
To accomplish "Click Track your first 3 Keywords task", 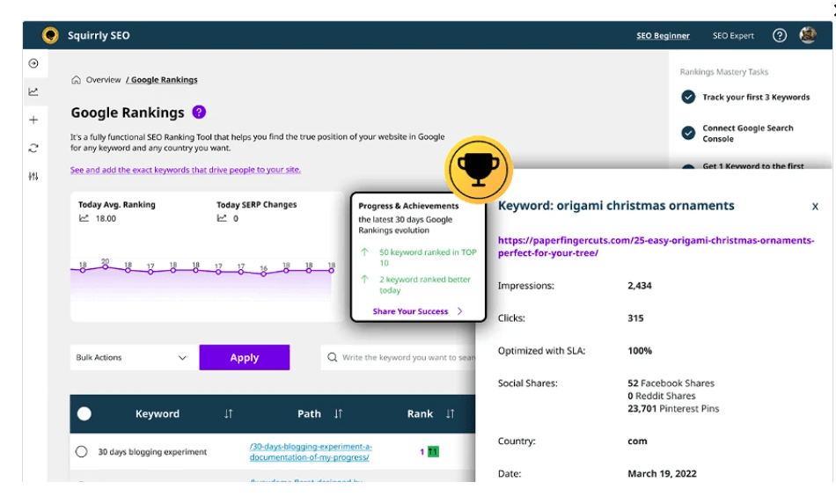I will 756,97.
